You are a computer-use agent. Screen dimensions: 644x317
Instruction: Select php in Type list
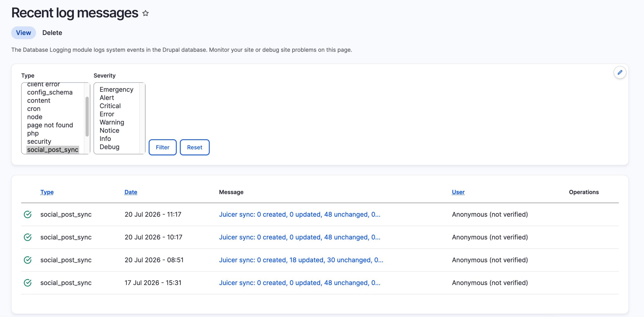tap(33, 133)
